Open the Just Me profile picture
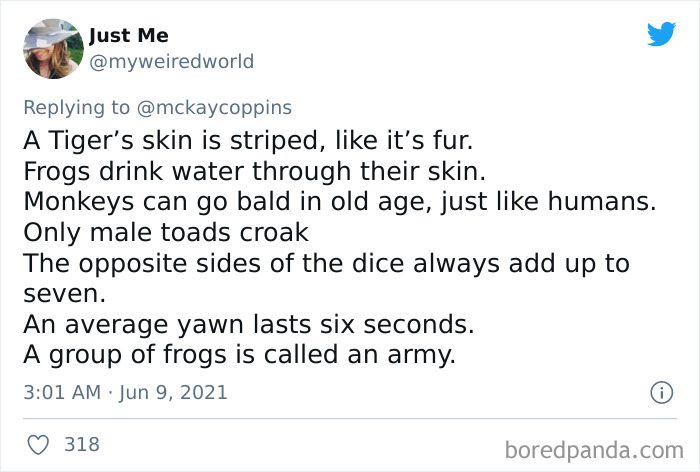 (51, 48)
